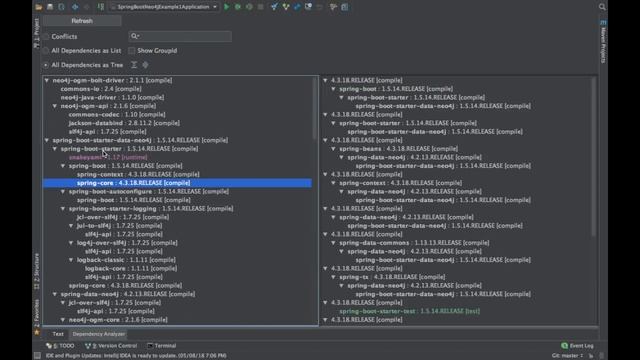This screenshot has height=360, width=640.
Task: Collapse the neo4j-ogm-api 2.1.6 node
Action: point(55,106)
